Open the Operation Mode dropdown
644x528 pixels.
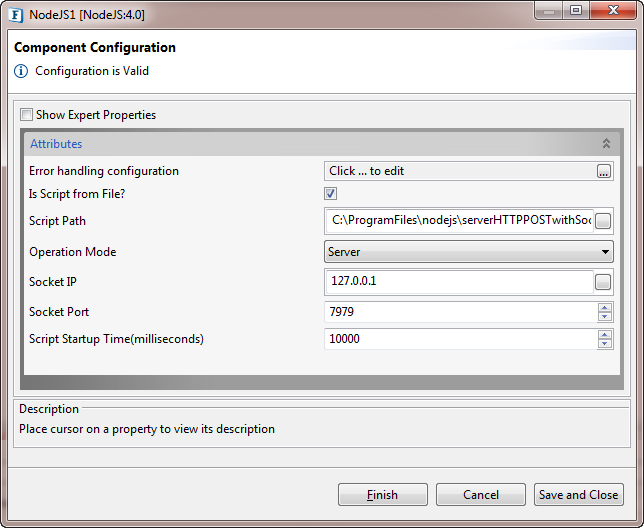(x=469, y=252)
